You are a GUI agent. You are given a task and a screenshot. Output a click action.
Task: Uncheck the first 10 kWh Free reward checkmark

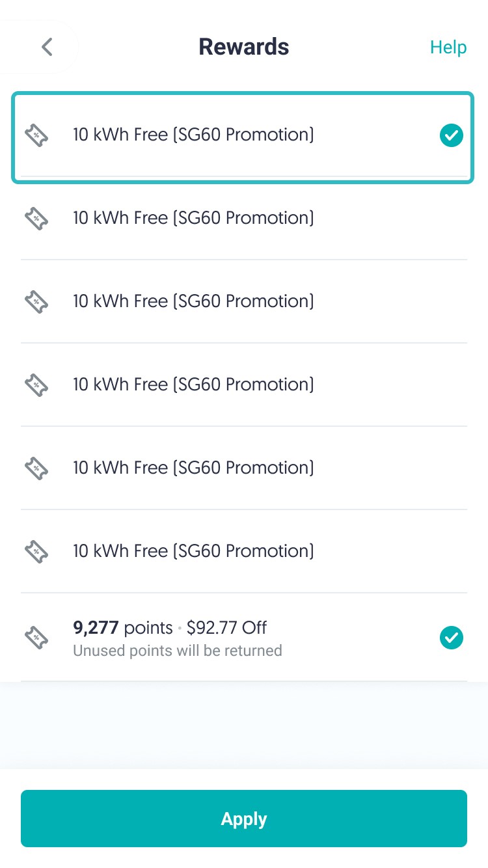click(x=452, y=136)
